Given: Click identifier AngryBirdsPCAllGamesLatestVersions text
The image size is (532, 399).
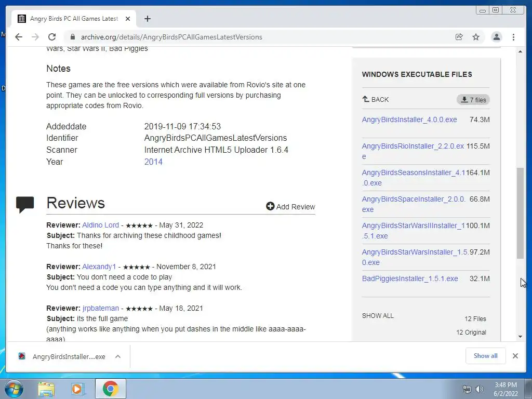Looking at the screenshot, I should 216,138.
